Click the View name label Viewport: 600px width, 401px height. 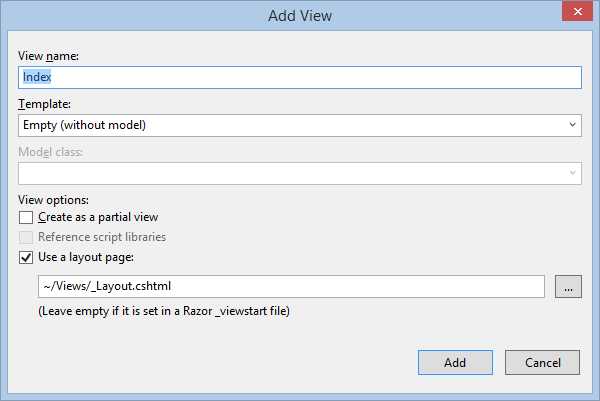coord(48,56)
